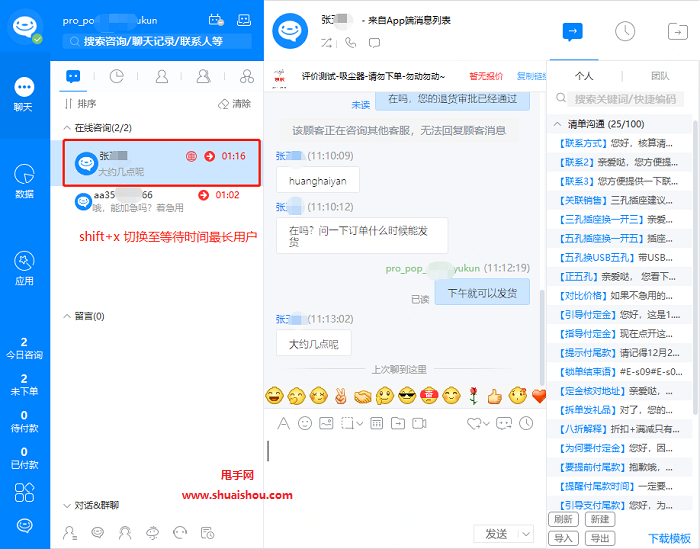Click 排序 to sort the conversation list
Screen dimensions: 700x549
tap(80, 104)
